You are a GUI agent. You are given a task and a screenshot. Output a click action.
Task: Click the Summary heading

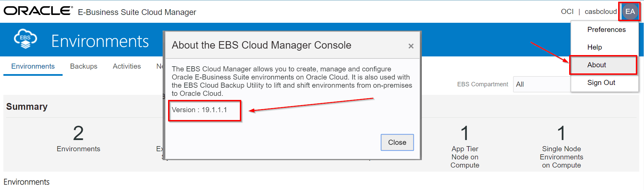(27, 106)
